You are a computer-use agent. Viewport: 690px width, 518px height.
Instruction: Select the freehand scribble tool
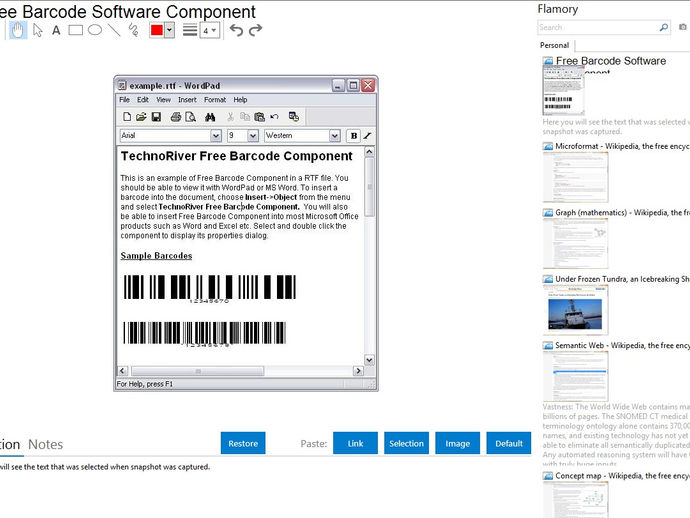pos(133,30)
